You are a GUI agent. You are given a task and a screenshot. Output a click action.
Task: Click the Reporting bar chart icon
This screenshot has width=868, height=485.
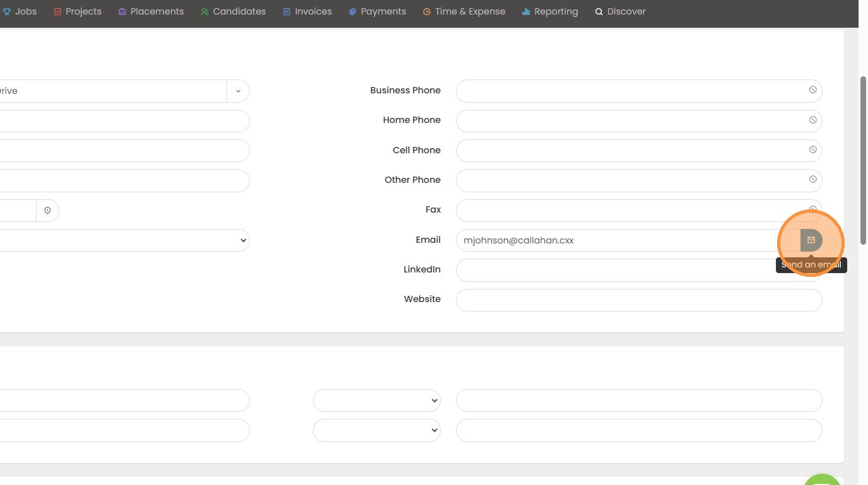click(x=525, y=12)
